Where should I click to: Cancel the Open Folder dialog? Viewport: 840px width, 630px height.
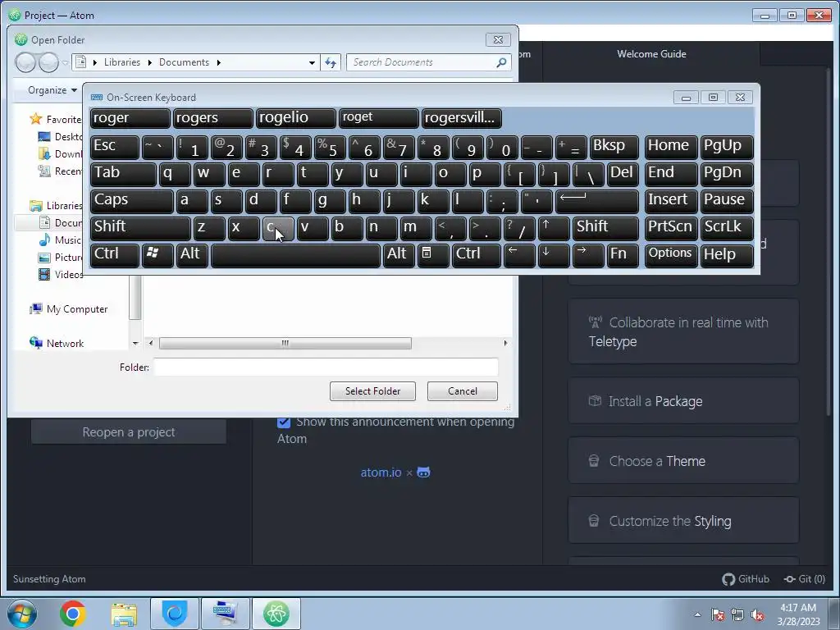(x=463, y=391)
